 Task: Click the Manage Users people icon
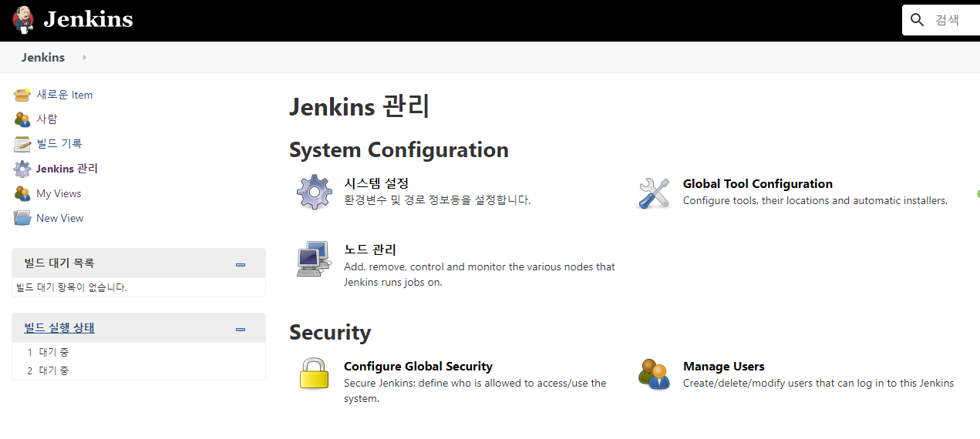(x=654, y=374)
